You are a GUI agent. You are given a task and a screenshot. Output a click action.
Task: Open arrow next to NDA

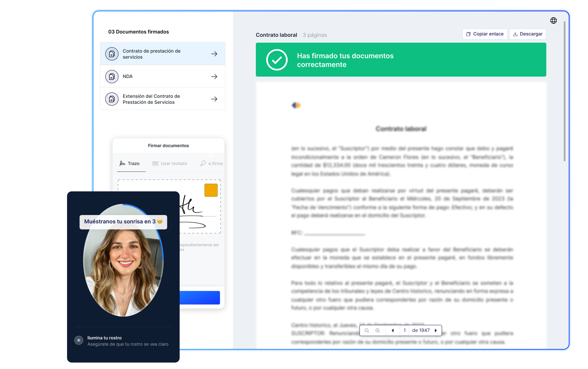click(x=214, y=77)
